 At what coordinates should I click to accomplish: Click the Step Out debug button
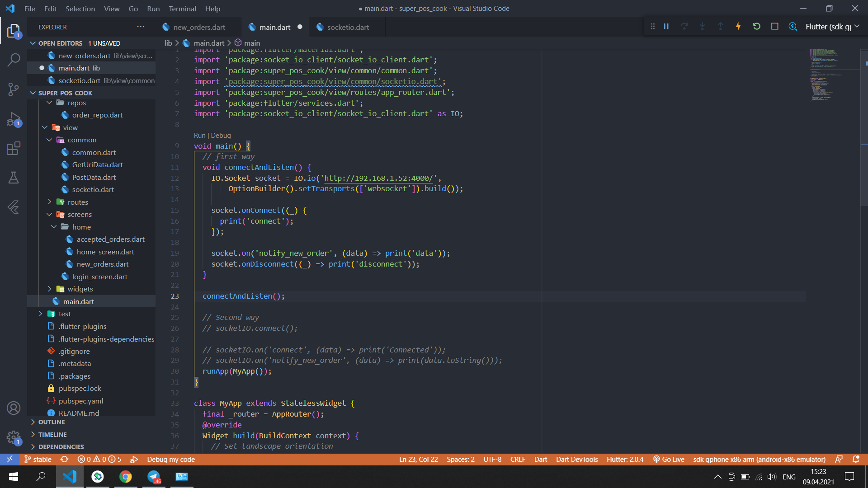(720, 27)
